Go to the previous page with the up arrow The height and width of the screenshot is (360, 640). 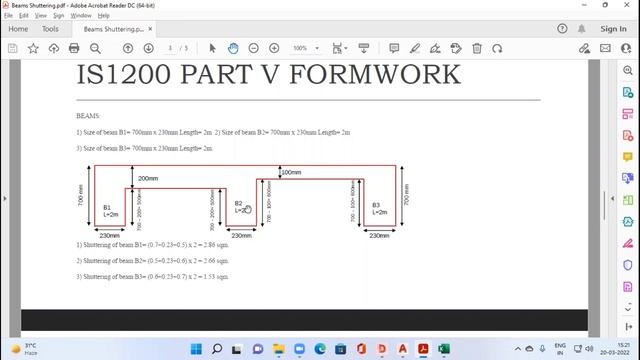pos(128,48)
